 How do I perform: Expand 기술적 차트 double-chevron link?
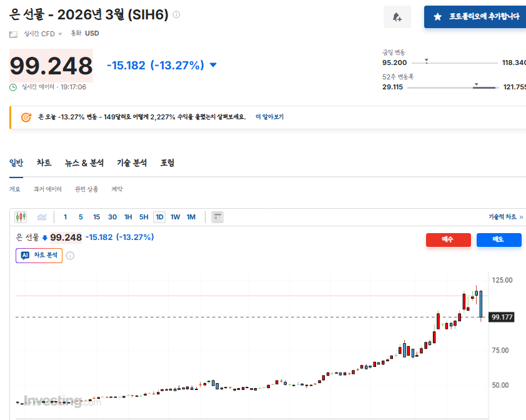point(505,217)
